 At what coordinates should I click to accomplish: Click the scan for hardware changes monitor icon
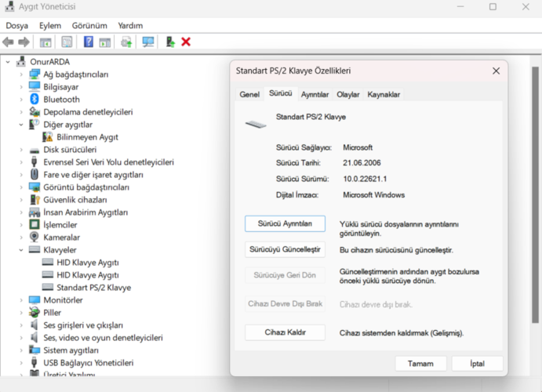[x=148, y=42]
